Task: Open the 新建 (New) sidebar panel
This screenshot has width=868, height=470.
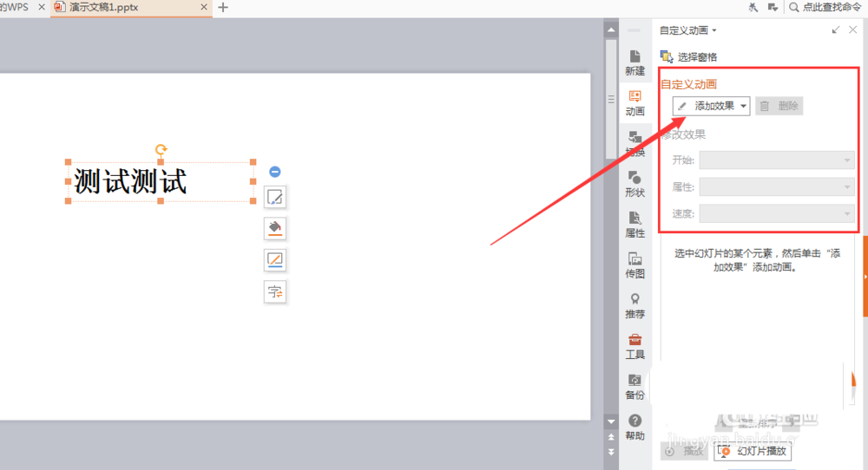Action: pos(635,63)
